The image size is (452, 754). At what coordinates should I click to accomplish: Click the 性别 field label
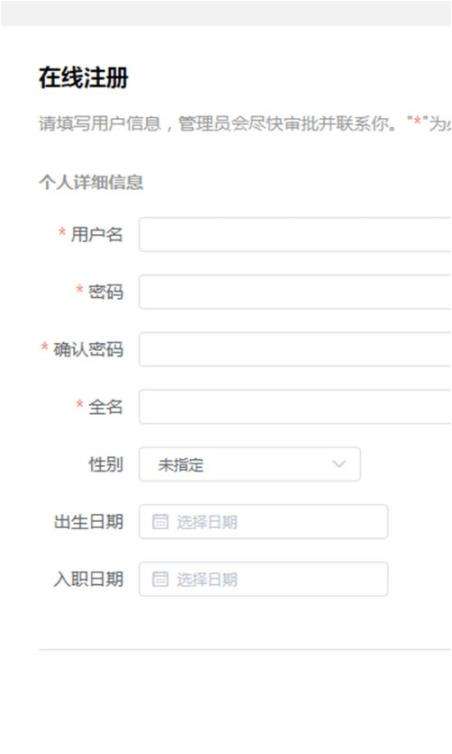tap(106, 464)
